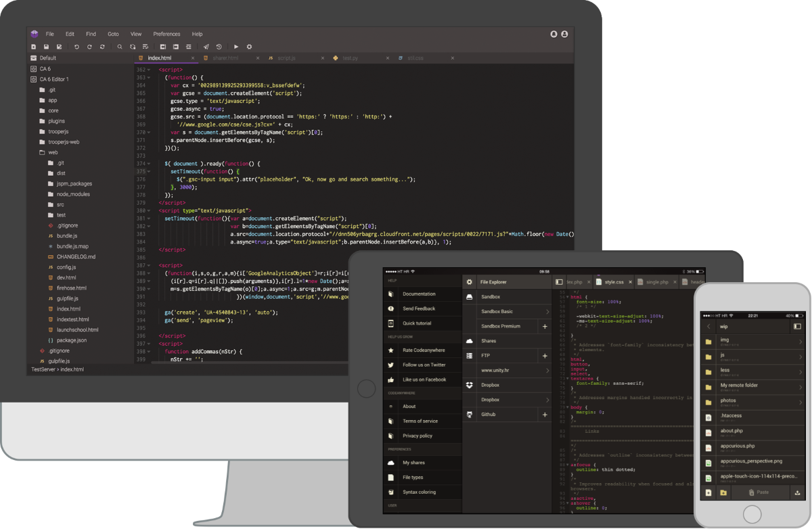
Task: Click the rightmost user account icon
Action: tap(564, 34)
